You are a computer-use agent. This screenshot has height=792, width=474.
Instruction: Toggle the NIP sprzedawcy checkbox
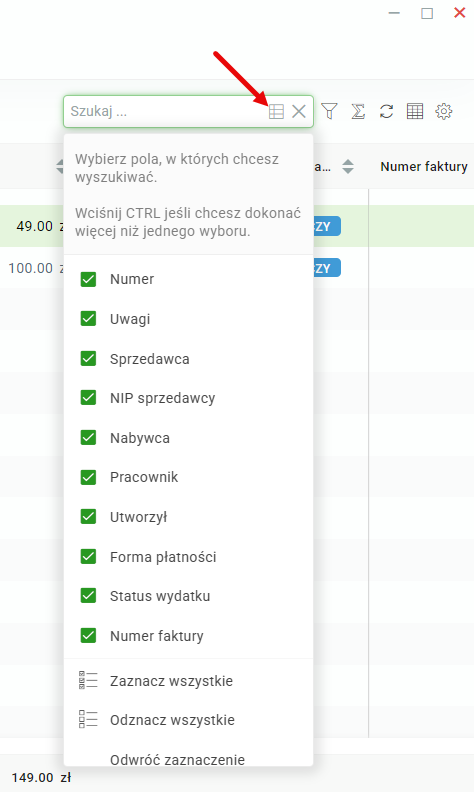pyautogui.click(x=88, y=398)
